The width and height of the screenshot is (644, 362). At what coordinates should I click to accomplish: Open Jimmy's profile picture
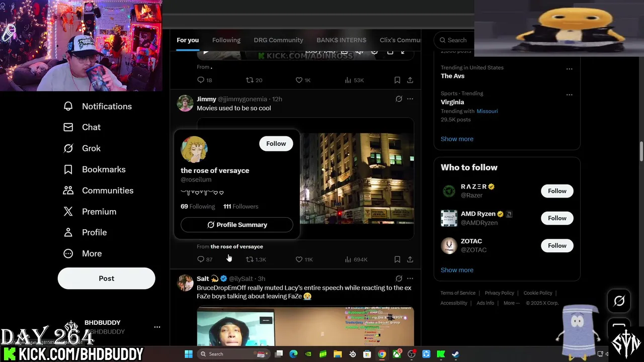185,103
